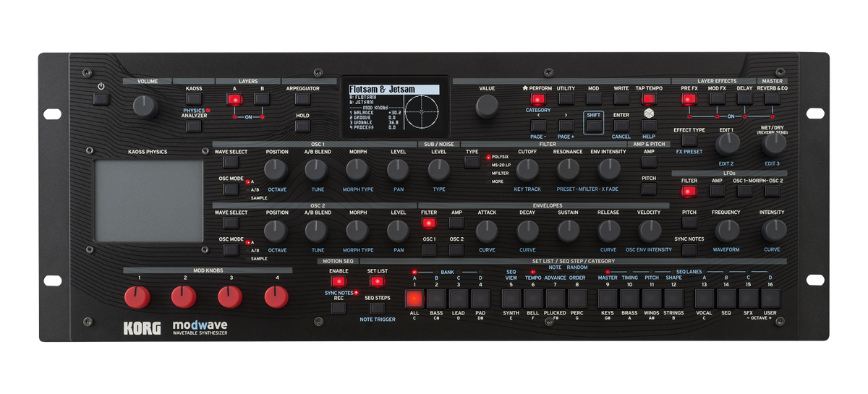Tap step button 9 labeled KEYS
868x394 pixels.
pos(608,299)
